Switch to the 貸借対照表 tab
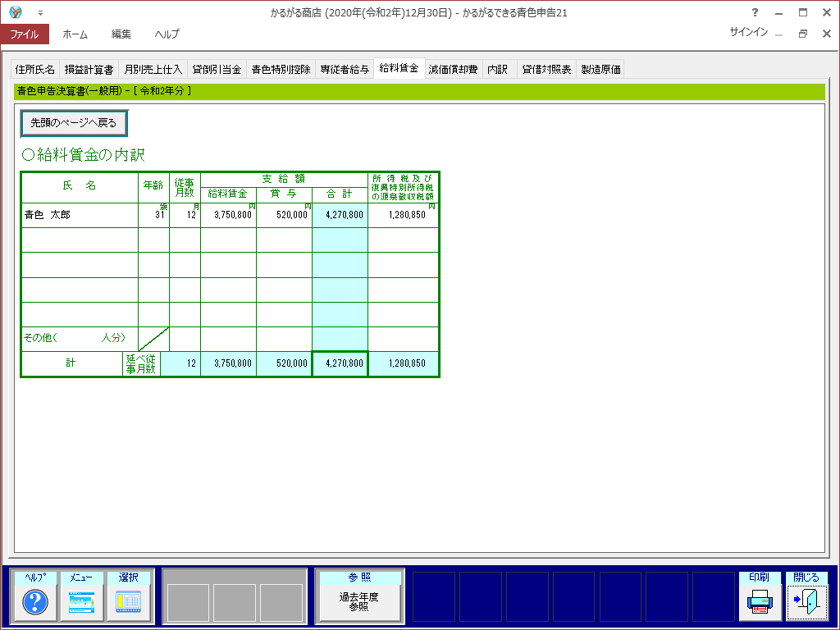The height and width of the screenshot is (630, 840). [546, 69]
